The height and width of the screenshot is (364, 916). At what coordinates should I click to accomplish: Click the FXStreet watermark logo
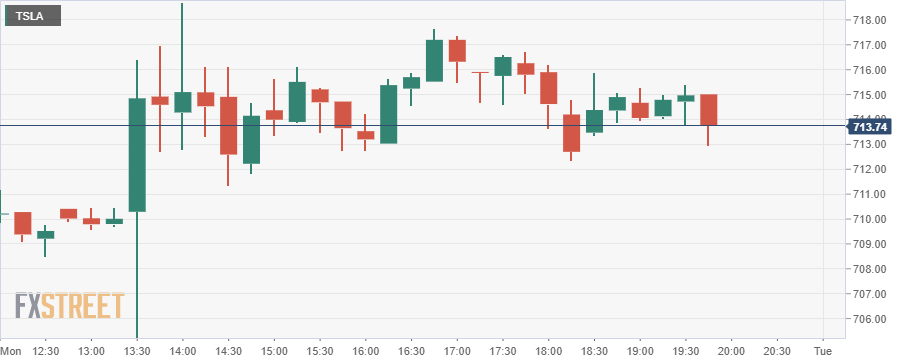(70, 306)
